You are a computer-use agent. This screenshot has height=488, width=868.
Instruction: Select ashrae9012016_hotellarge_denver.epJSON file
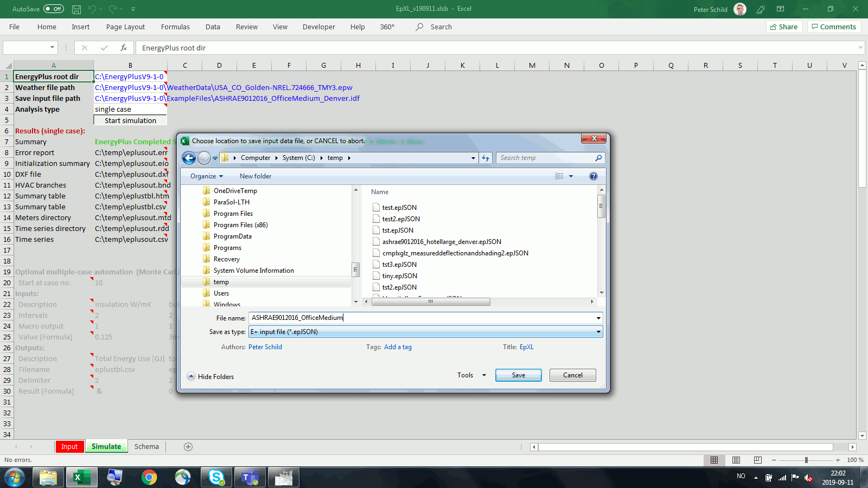click(442, 242)
